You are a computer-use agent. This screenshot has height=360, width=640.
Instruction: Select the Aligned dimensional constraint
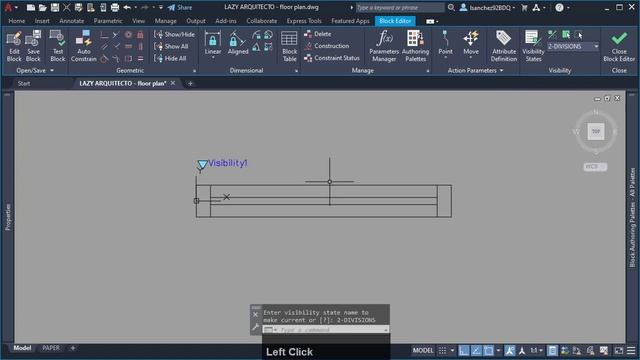[x=238, y=43]
